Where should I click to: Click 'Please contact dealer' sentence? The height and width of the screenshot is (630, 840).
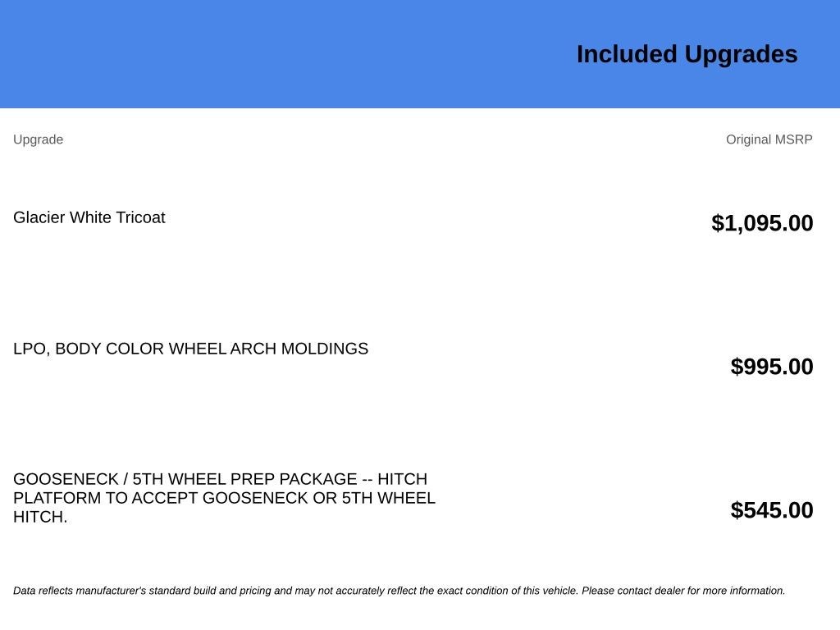(683, 591)
